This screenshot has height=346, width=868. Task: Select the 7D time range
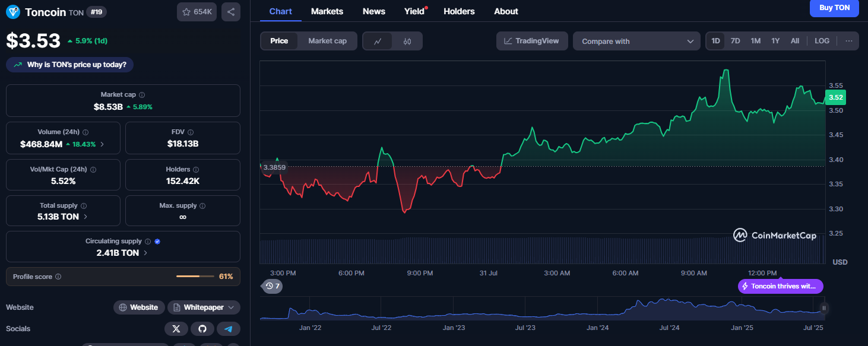pyautogui.click(x=735, y=41)
